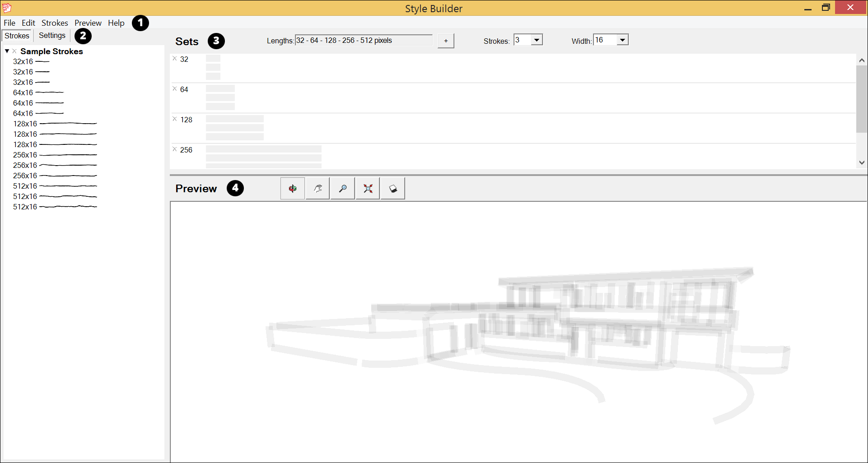
Task: Open the Preview menu
Action: point(88,23)
